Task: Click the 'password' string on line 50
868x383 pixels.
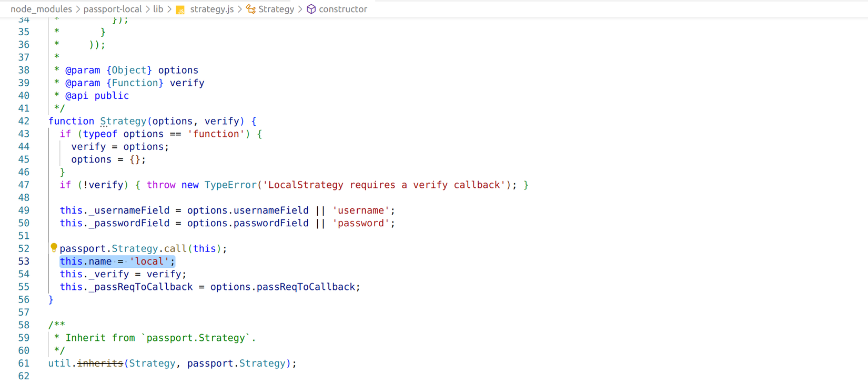Action: pos(361,223)
